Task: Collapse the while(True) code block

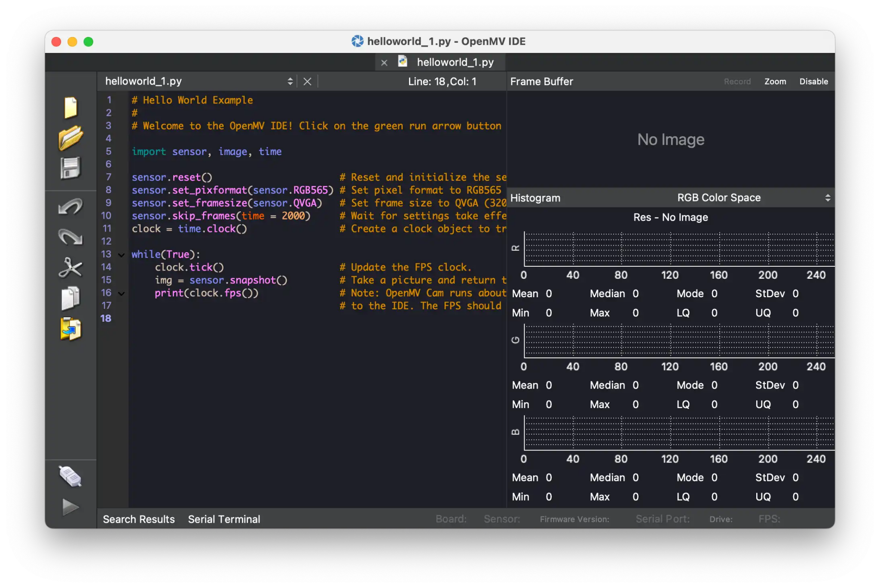Action: click(122, 255)
